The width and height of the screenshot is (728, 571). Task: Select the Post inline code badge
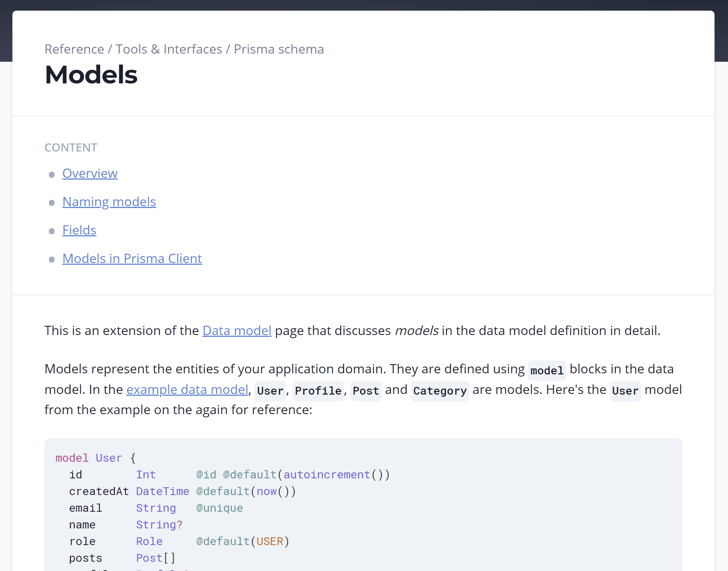[366, 391]
